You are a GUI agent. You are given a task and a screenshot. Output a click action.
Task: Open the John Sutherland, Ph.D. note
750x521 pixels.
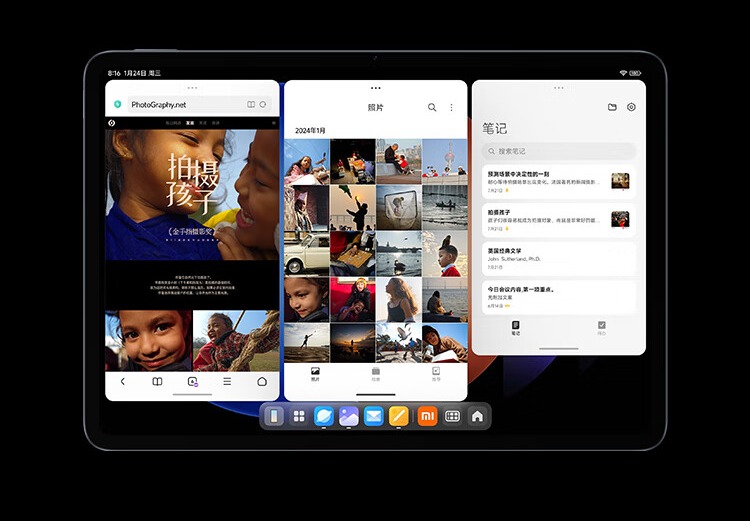pos(559,259)
